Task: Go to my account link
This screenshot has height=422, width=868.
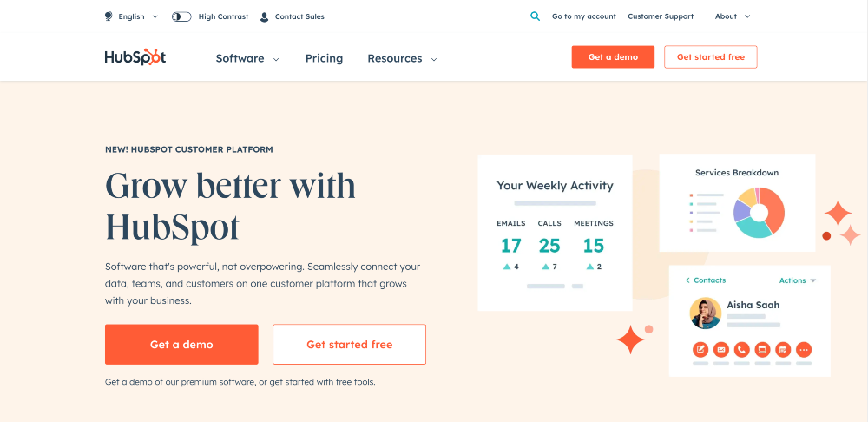Action: point(584,16)
